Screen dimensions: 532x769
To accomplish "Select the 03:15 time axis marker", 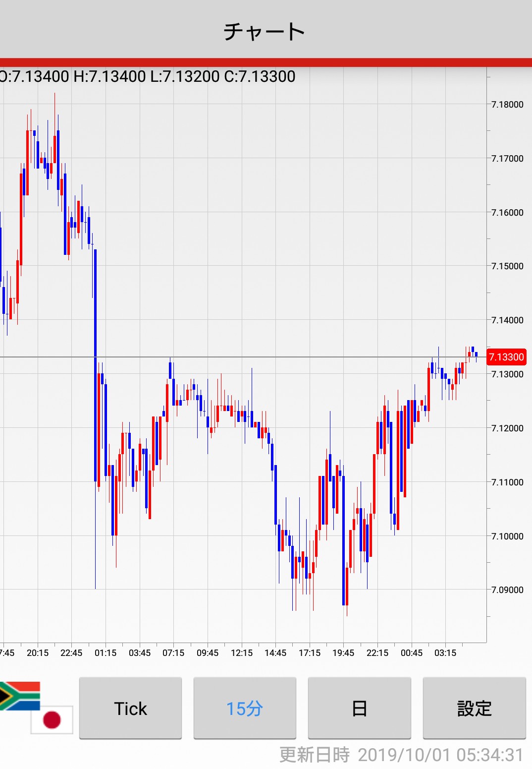I will [x=445, y=653].
